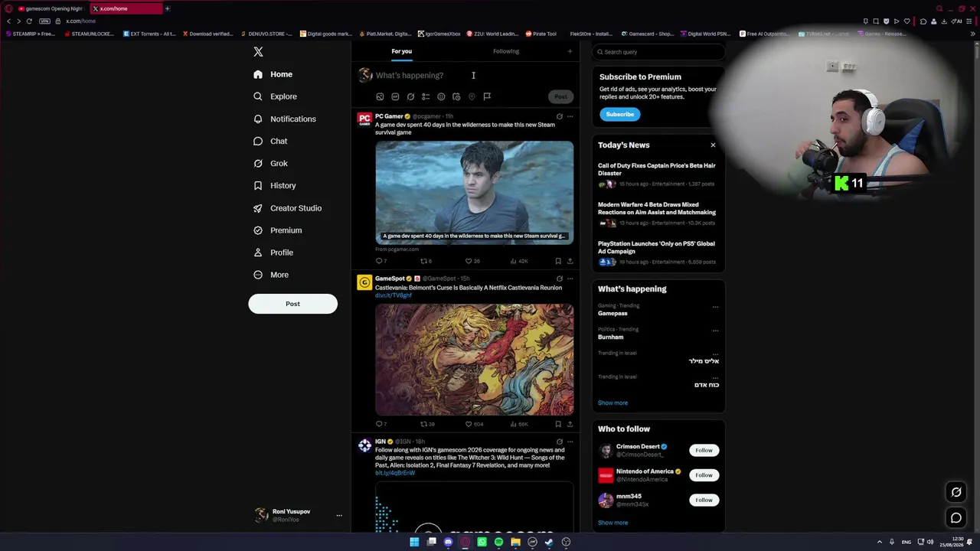The height and width of the screenshot is (551, 980).
Task: Open Spotify from the taskbar
Action: (x=498, y=542)
